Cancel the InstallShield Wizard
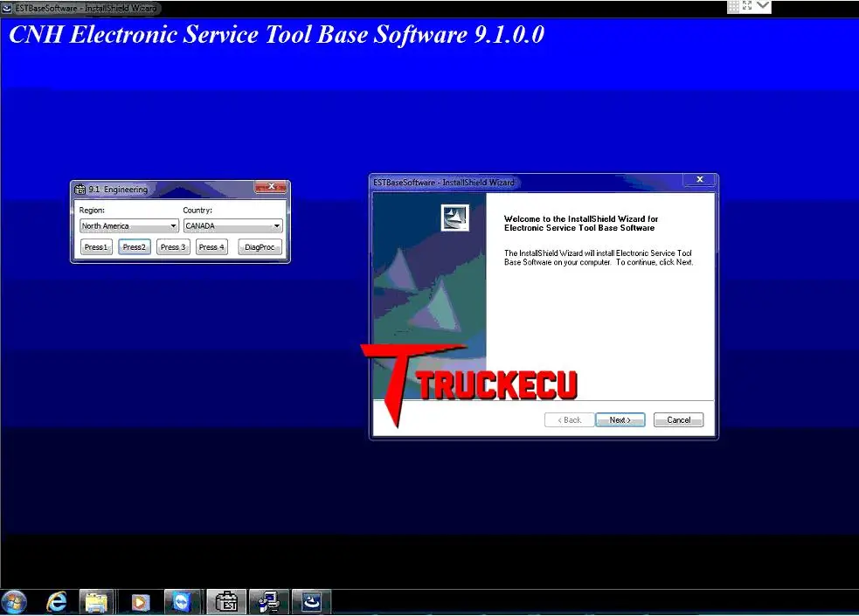Viewport: 859px width, 616px height. tap(678, 420)
